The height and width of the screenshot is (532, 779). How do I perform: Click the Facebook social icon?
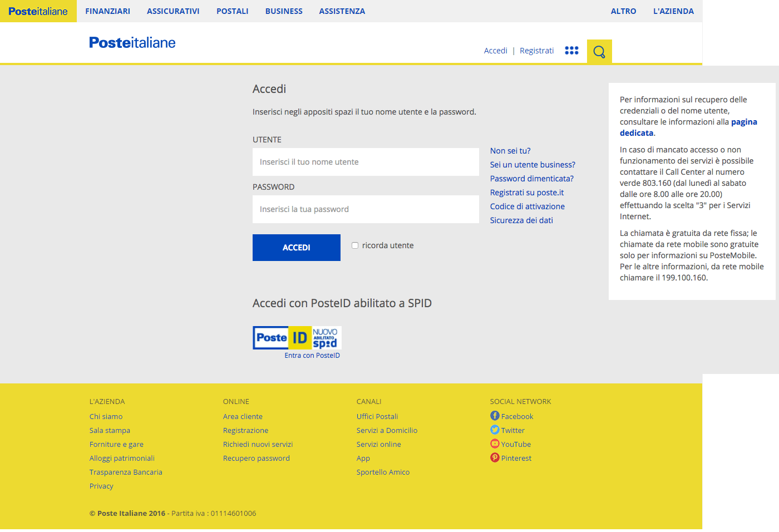pos(495,416)
